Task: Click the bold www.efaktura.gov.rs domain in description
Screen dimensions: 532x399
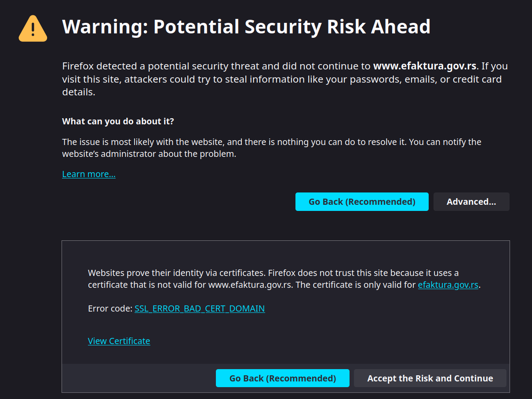Action: [425, 66]
